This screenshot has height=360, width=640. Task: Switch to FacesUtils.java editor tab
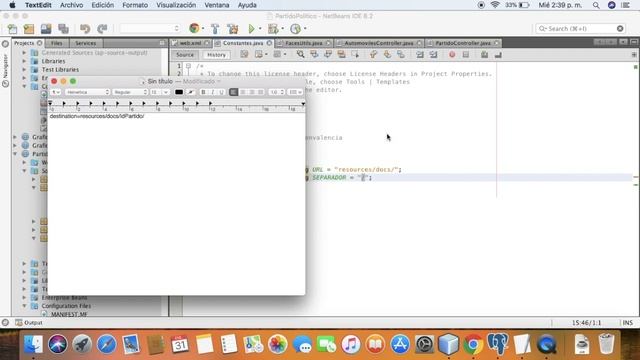pos(304,43)
